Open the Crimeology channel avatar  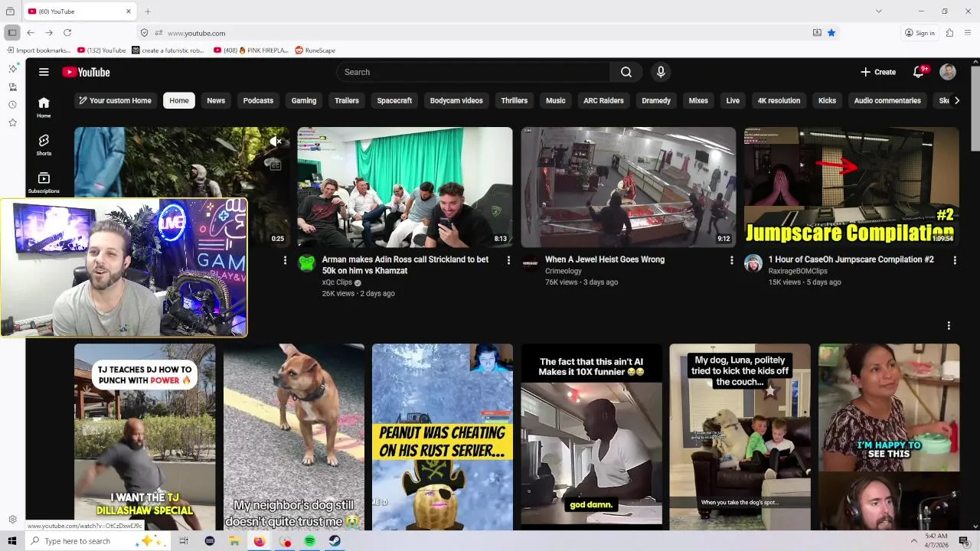530,263
